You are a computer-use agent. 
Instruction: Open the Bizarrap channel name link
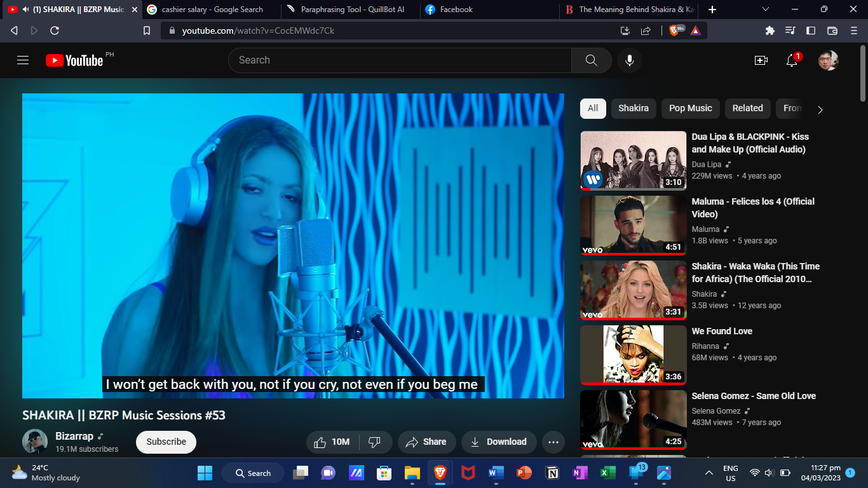click(x=74, y=437)
